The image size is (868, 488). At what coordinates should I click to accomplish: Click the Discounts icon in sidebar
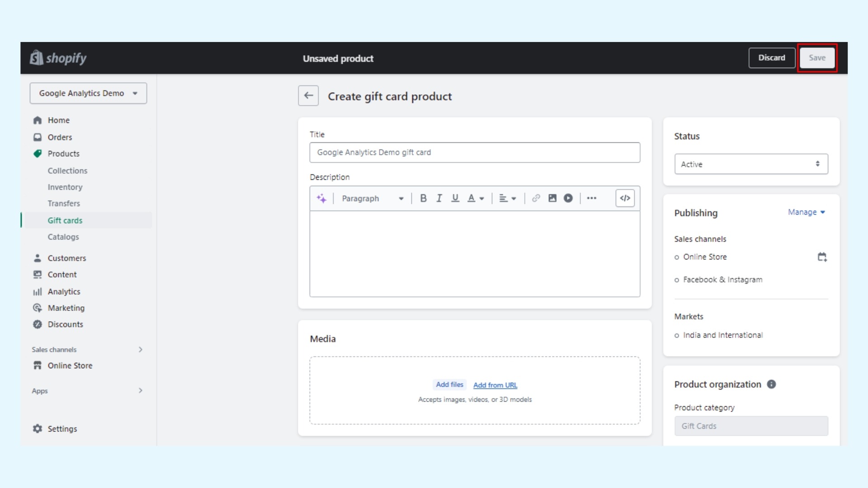[38, 324]
